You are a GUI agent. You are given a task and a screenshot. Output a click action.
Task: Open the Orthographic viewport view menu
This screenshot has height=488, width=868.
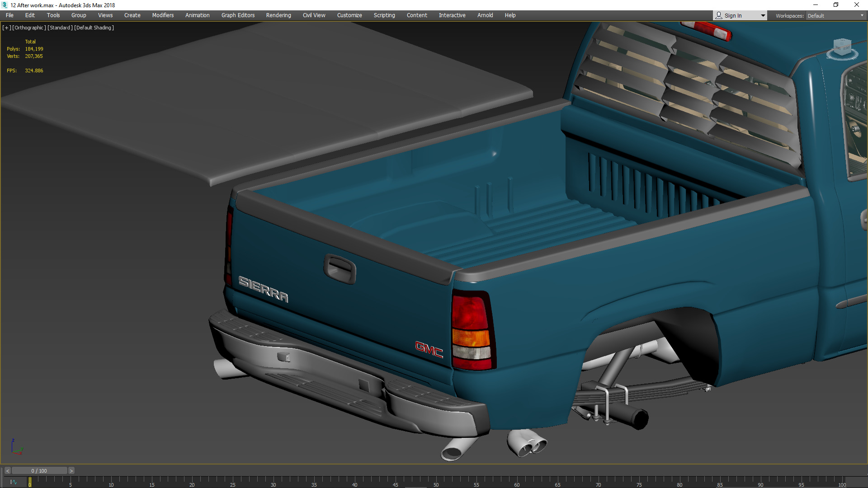click(x=29, y=28)
